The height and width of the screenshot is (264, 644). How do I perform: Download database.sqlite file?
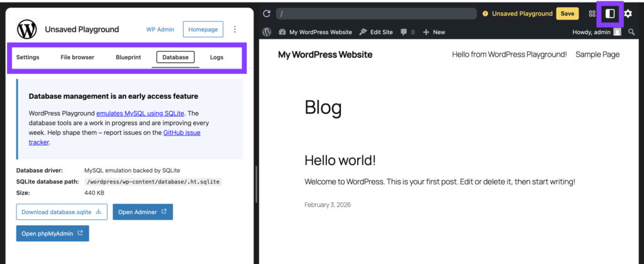tap(62, 212)
